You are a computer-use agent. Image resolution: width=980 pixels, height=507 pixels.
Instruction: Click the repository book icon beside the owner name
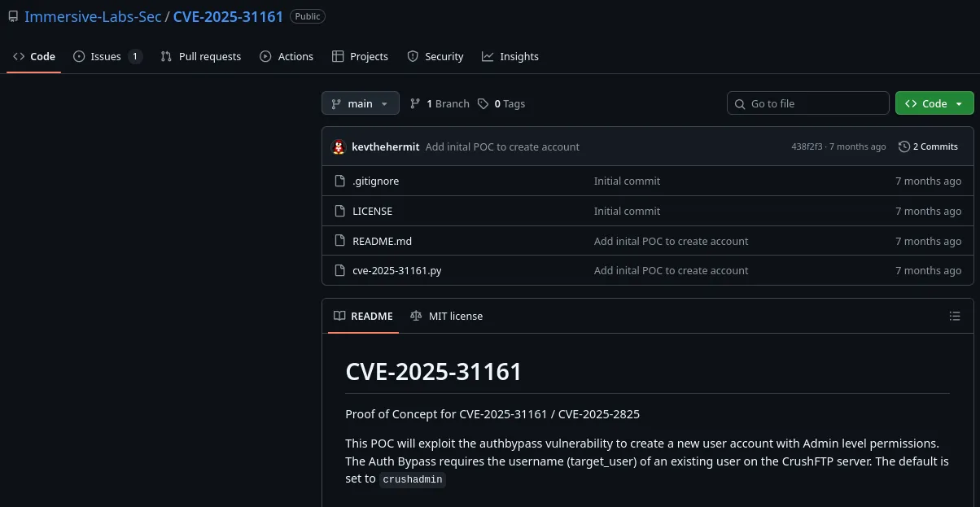[x=13, y=16]
